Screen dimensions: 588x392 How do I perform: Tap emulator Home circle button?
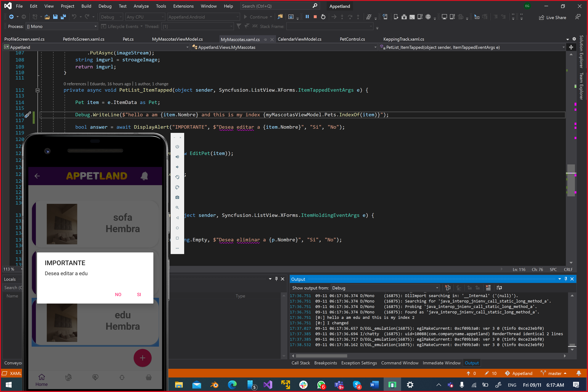[177, 228]
